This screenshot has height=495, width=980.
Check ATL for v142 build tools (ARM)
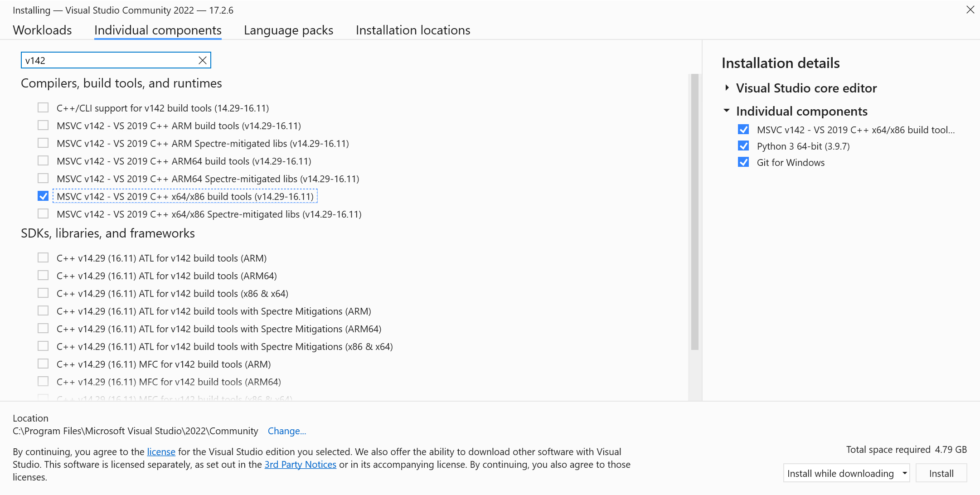point(43,257)
